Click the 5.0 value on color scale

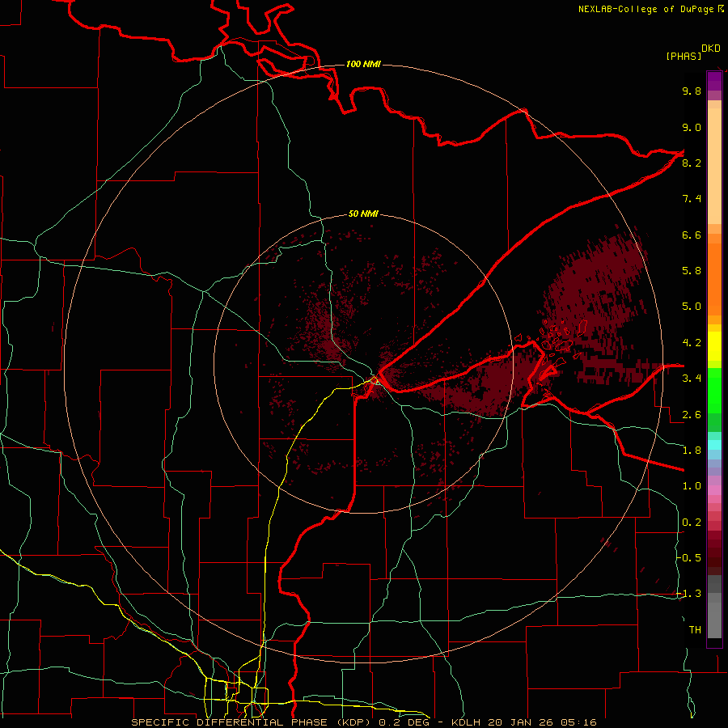point(692,307)
